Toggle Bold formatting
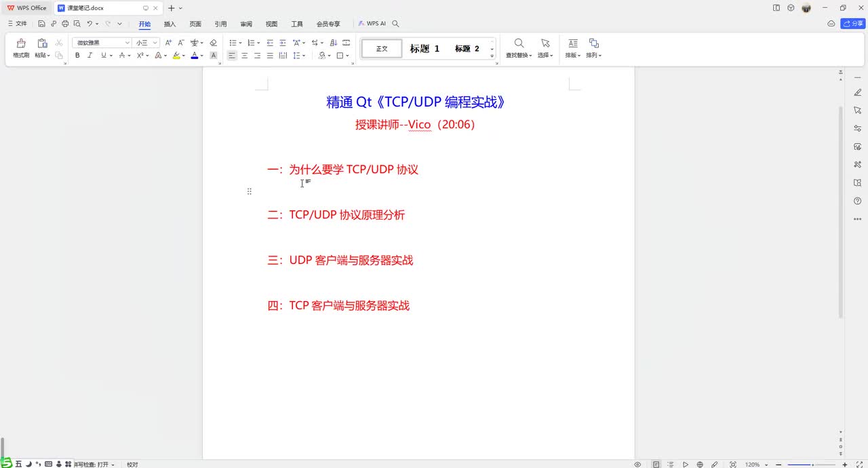Image resolution: width=868 pixels, height=468 pixels. click(x=77, y=56)
